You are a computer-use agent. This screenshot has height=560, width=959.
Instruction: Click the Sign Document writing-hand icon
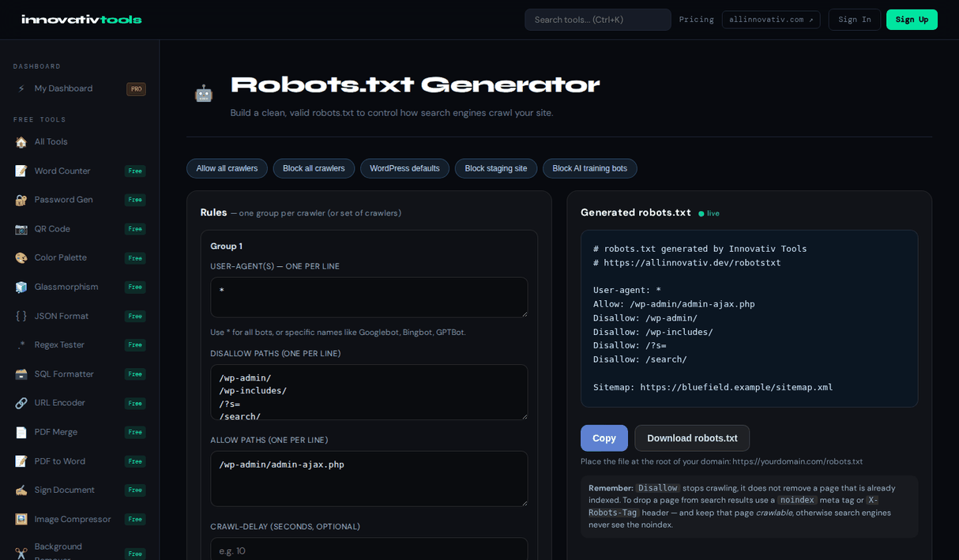[x=21, y=490]
